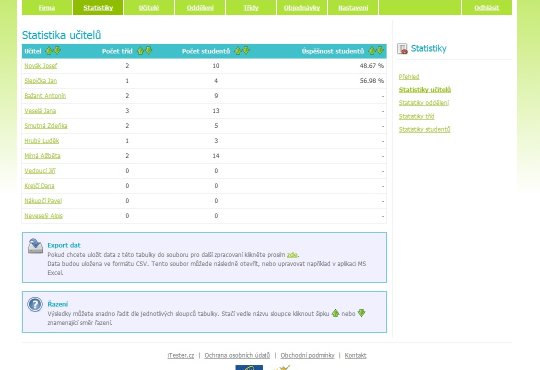Sort Úspěšnost studentů ascending with up arrow
Image resolution: width=540 pixels, height=370 pixels.
[x=372, y=51]
